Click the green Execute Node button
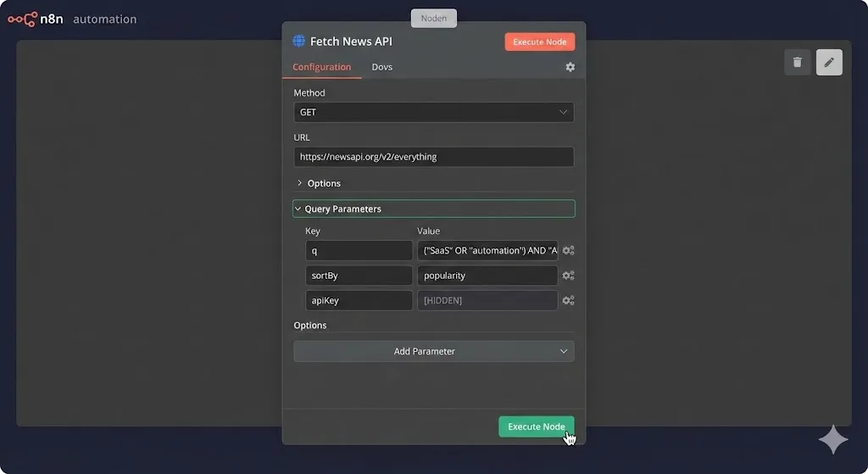The width and height of the screenshot is (868, 474). click(x=536, y=427)
